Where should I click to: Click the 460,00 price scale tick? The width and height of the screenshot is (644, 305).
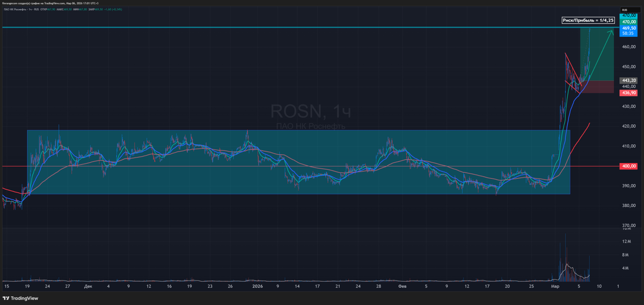coord(629,47)
